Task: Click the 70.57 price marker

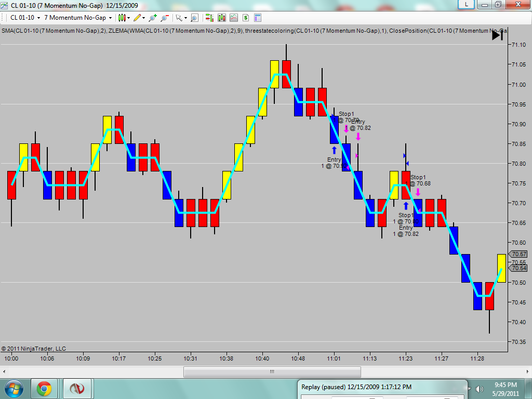Action: coord(518,254)
